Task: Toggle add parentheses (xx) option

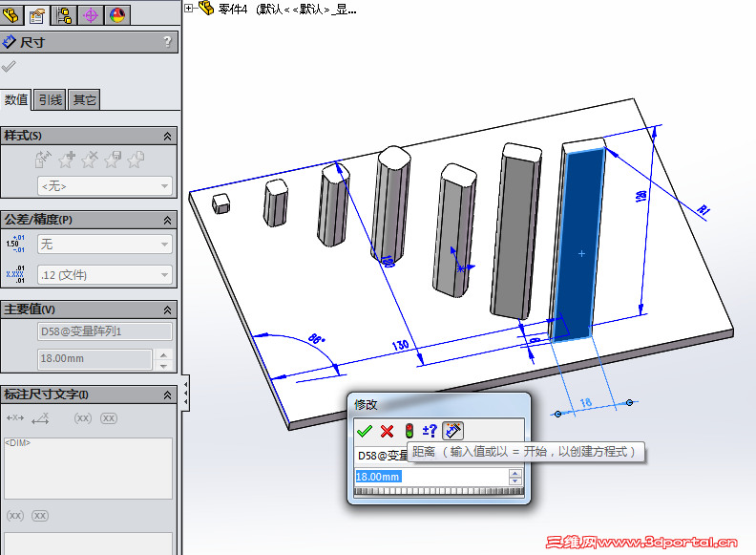Action: (x=82, y=418)
